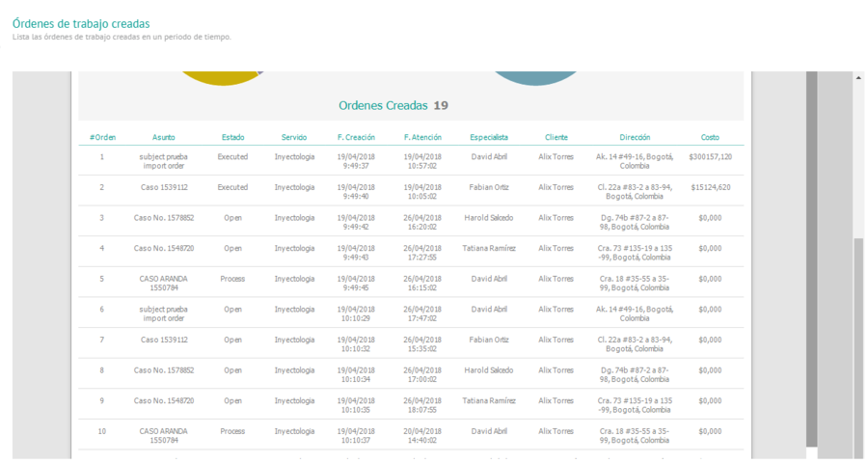Select creation date 19/04/2018 10:10:29
Screen dimensions: 868x463
(356, 313)
